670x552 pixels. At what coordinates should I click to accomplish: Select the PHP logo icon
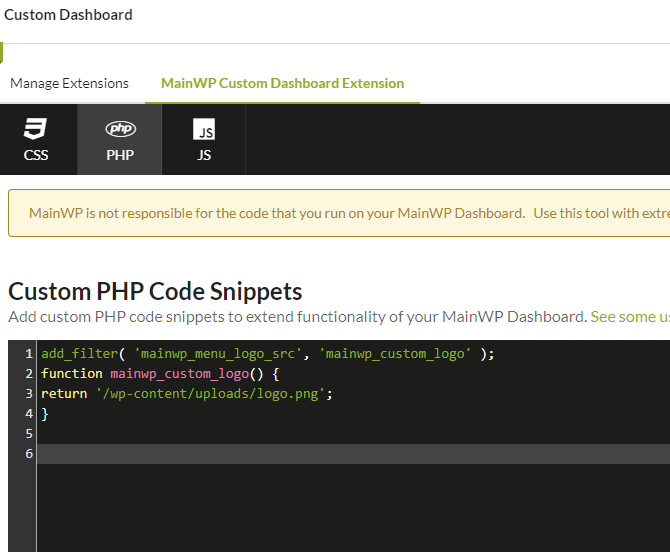120,129
